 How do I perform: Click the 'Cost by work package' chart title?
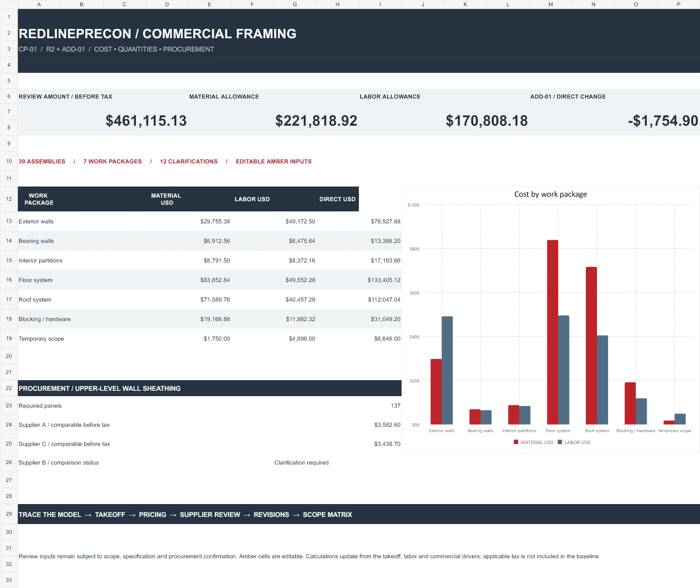pos(551,194)
